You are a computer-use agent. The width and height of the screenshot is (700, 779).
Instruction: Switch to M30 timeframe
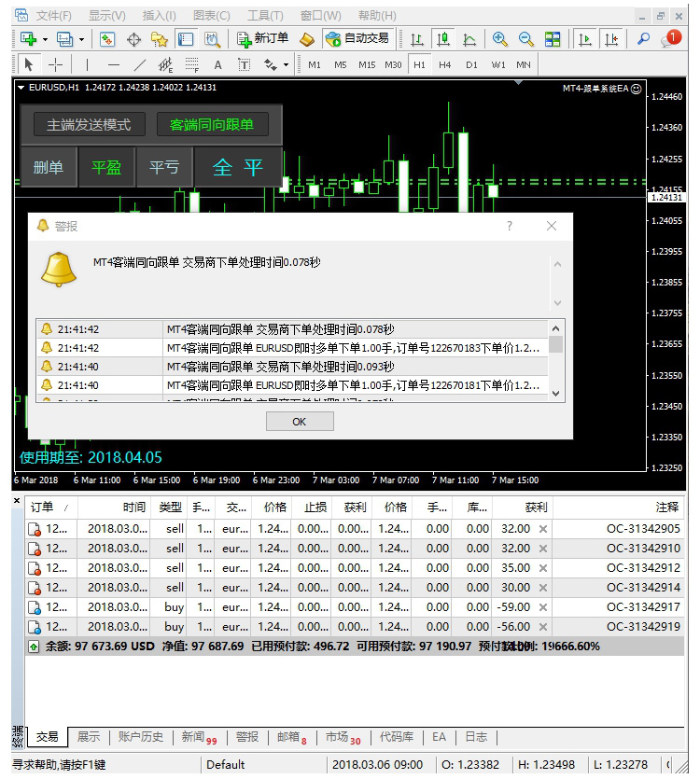(393, 64)
